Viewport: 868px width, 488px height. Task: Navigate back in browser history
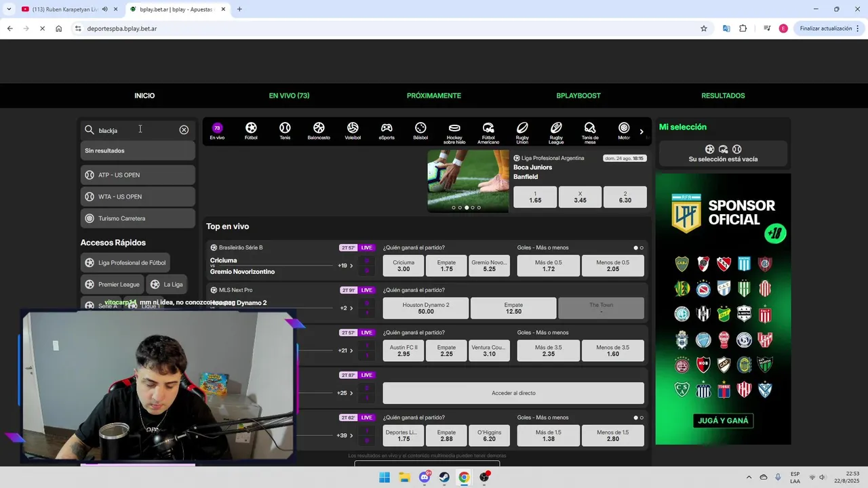[9, 28]
